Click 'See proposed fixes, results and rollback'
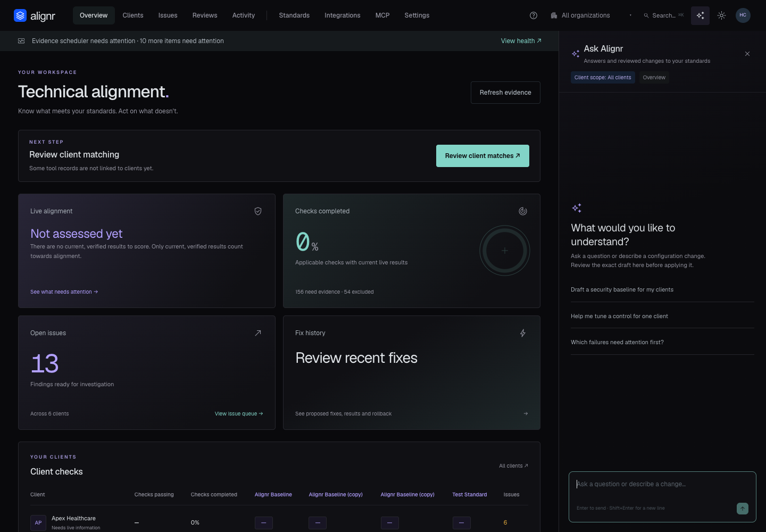Image resolution: width=766 pixels, height=532 pixels. [344, 414]
